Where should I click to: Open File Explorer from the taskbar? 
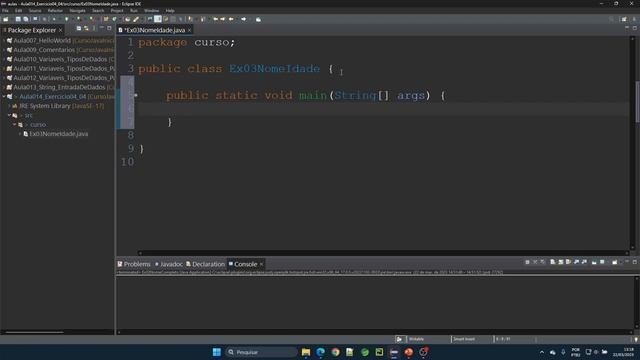306,352
